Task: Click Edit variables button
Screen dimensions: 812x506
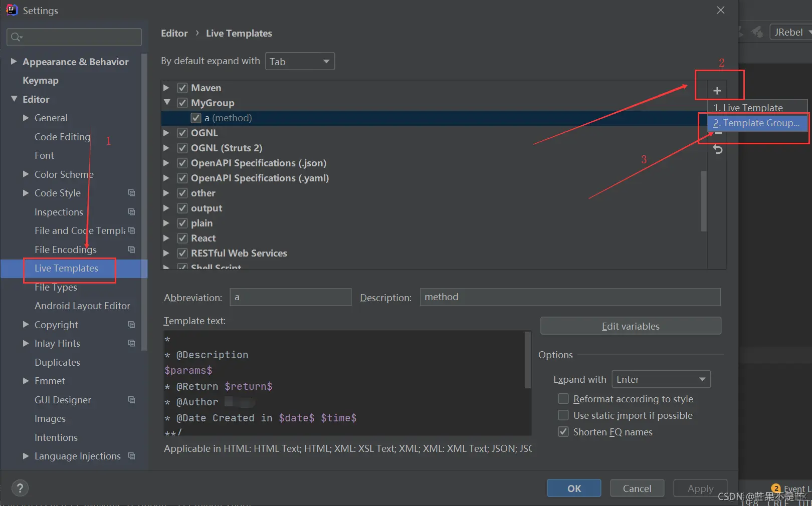Action: [631, 326]
